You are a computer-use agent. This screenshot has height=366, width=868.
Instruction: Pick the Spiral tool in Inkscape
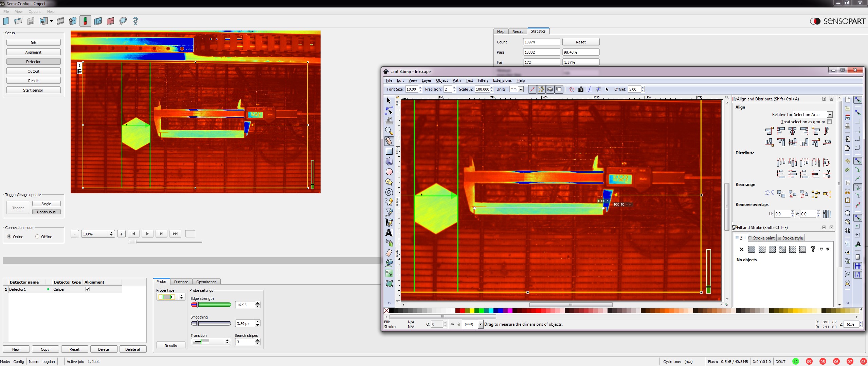[389, 192]
